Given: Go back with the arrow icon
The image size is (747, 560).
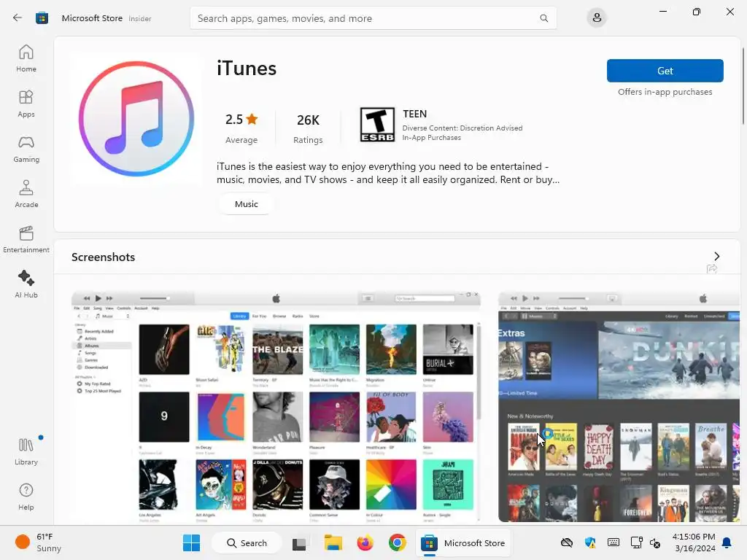Looking at the screenshot, I should tap(18, 18).
